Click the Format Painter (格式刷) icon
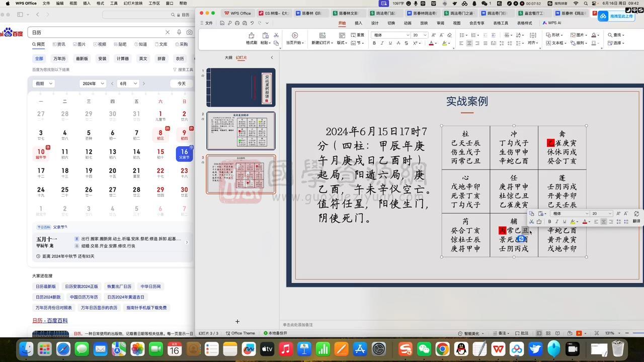 (251, 35)
